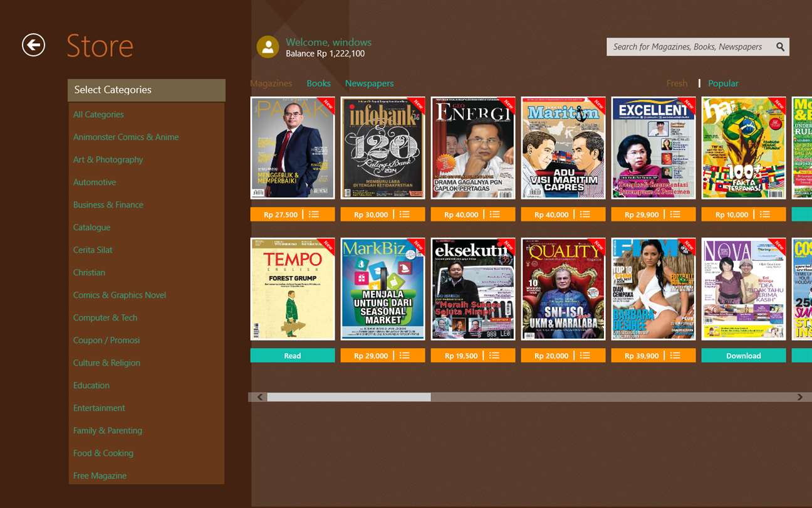Open list options for Rp 29,900 magazine

tap(675, 214)
